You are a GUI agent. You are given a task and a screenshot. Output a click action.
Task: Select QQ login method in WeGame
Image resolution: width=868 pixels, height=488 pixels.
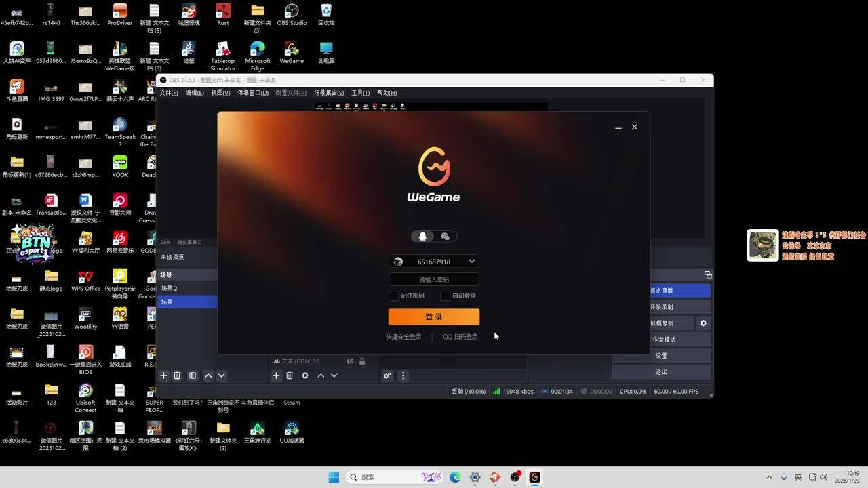pyautogui.click(x=422, y=237)
